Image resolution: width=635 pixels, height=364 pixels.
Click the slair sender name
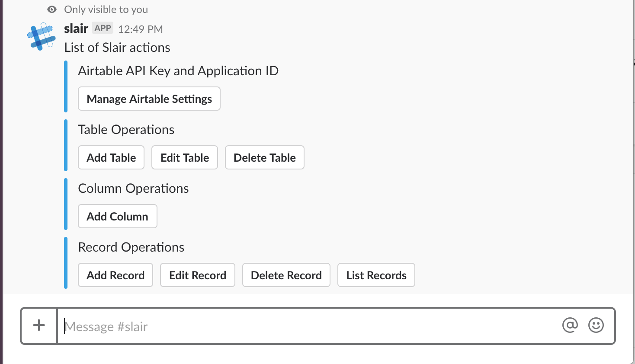pos(76,29)
